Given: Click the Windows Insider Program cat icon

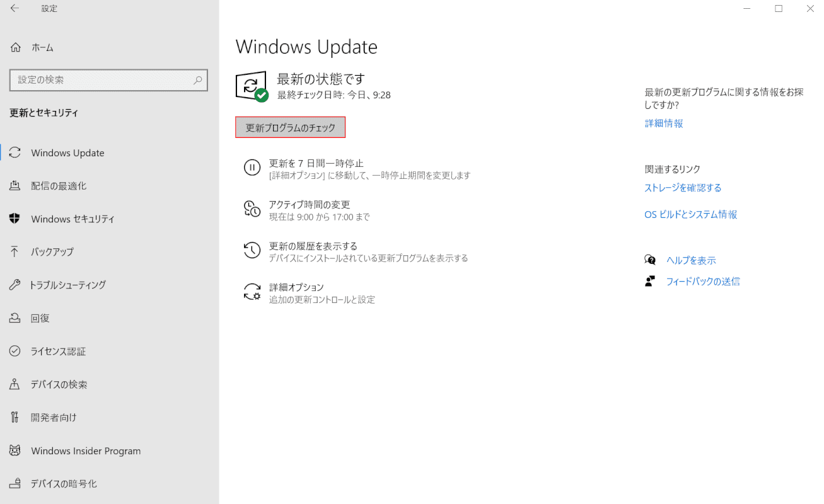Looking at the screenshot, I should 15,450.
